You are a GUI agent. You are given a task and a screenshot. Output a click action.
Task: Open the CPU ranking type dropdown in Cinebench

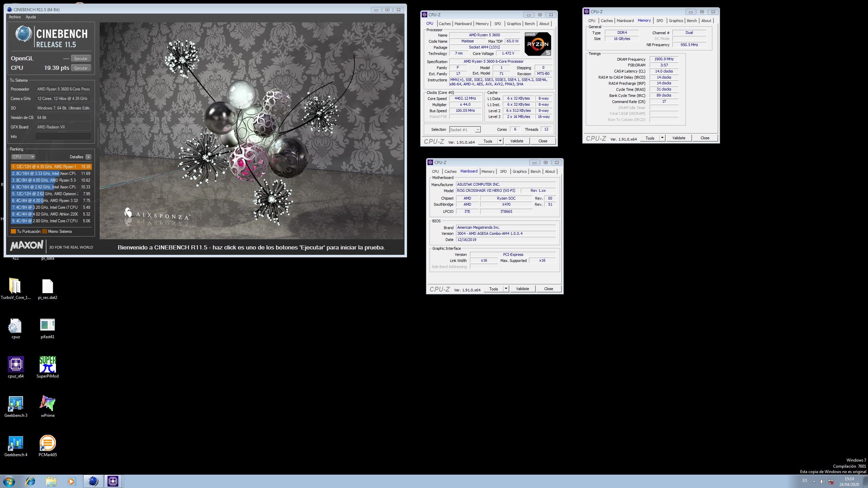point(23,157)
